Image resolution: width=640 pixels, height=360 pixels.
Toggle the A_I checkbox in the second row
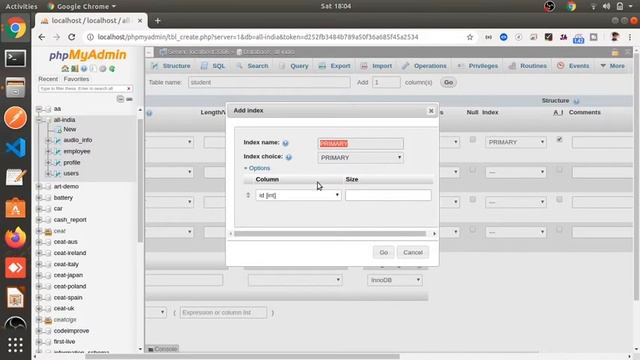[559, 170]
